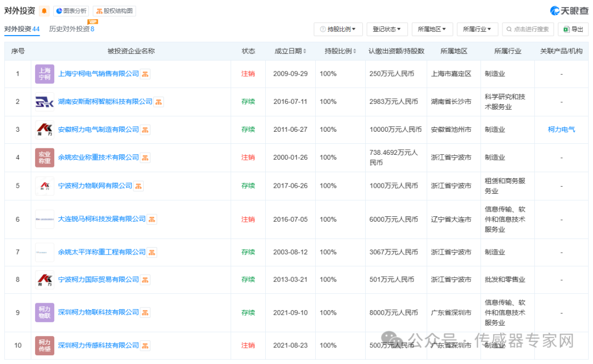
Task: Switch to the 历史对外投资 8 tab
Action: pos(71,29)
